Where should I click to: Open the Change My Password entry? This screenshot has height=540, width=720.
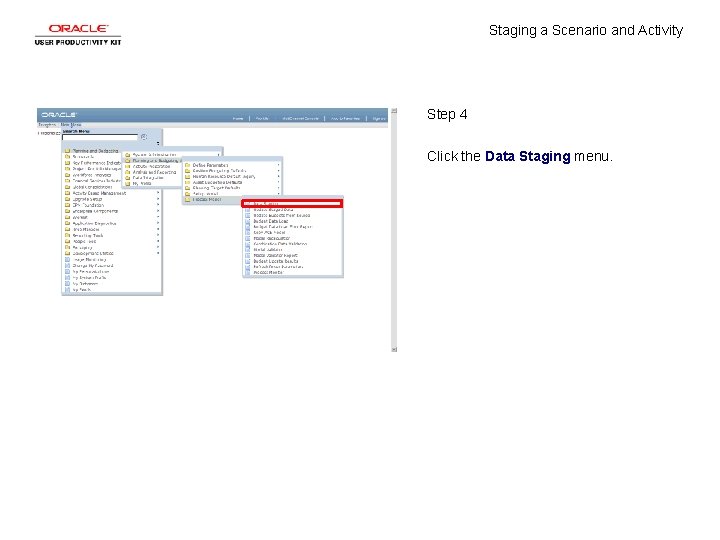click(x=93, y=265)
